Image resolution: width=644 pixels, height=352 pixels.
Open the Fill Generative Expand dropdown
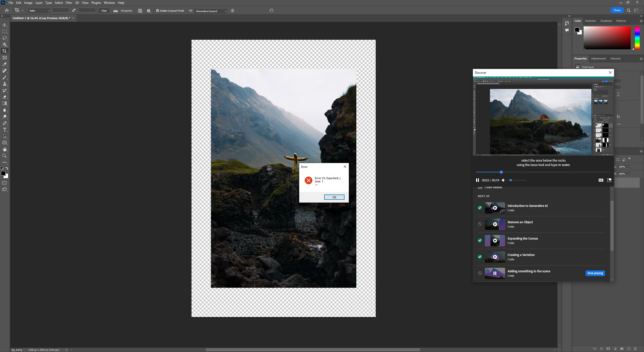pyautogui.click(x=211, y=11)
